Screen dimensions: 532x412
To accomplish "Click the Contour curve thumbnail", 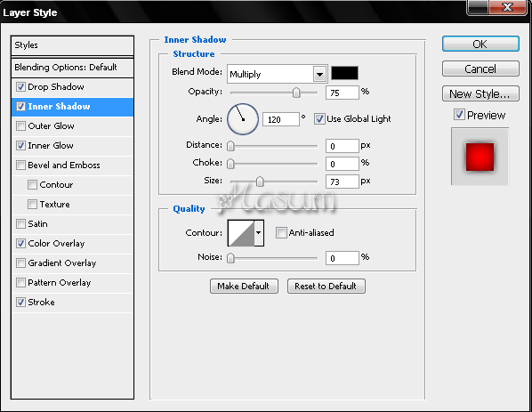I will coord(241,233).
